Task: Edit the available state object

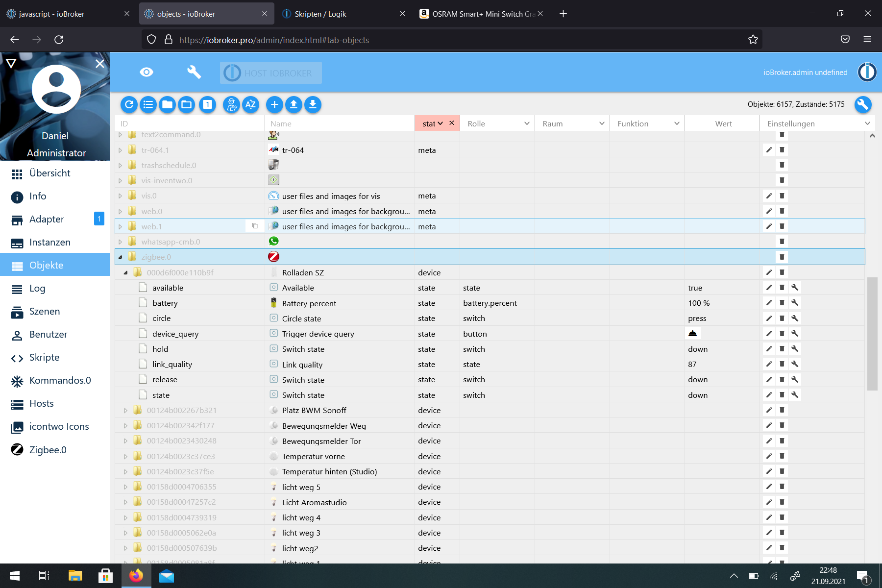Action: pos(769,288)
